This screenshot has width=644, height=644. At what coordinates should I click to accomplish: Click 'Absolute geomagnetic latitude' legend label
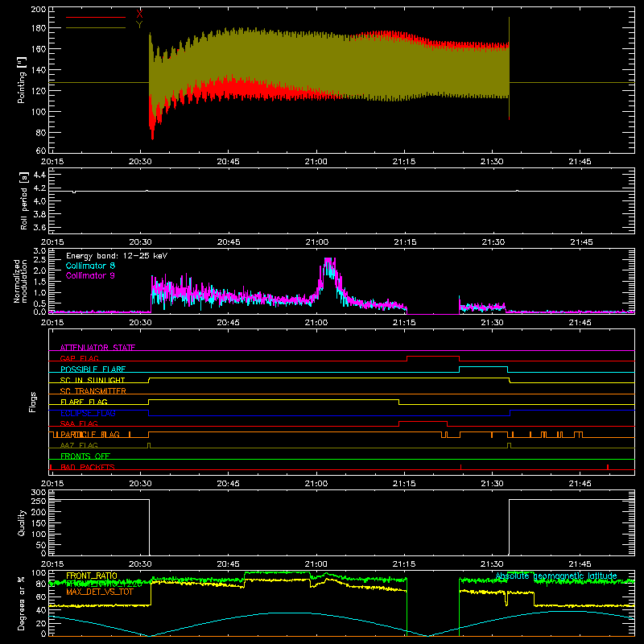tap(556, 576)
